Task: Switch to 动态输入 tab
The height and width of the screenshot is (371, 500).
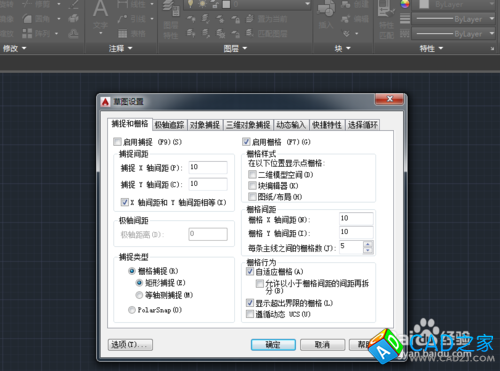Action: 291,125
